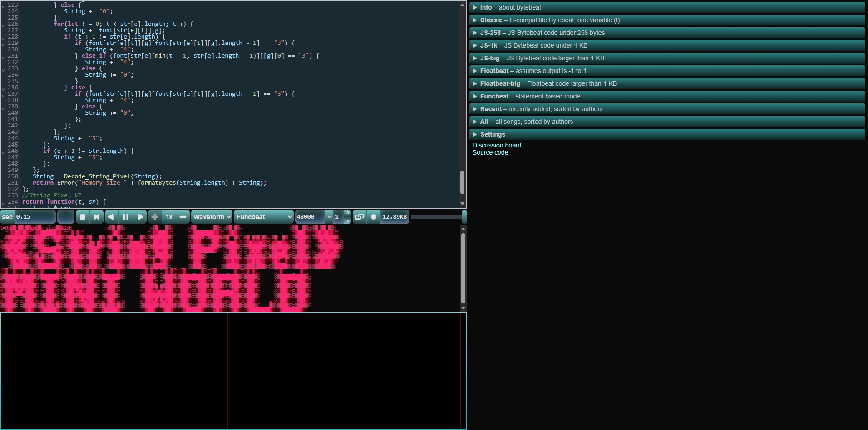
Task: Click the plus zoom-in scale button
Action: (155, 217)
